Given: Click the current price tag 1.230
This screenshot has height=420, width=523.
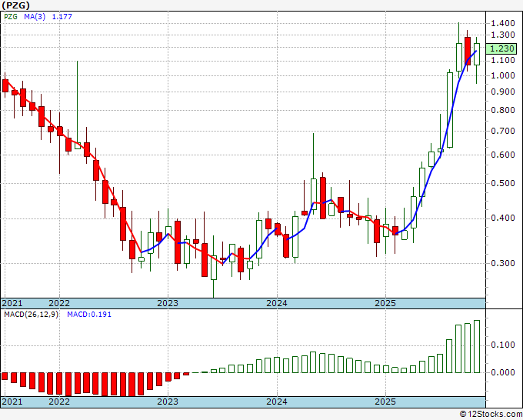Looking at the screenshot, I should pyautogui.click(x=501, y=48).
